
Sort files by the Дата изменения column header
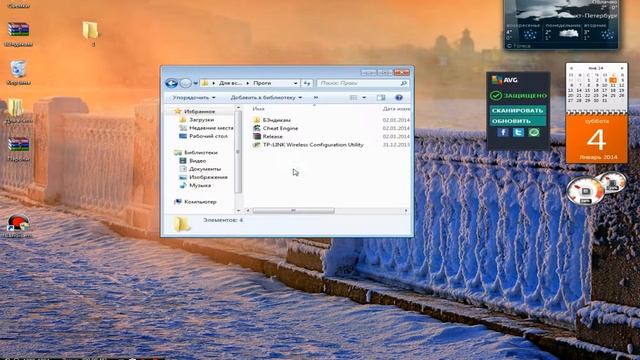pos(396,109)
